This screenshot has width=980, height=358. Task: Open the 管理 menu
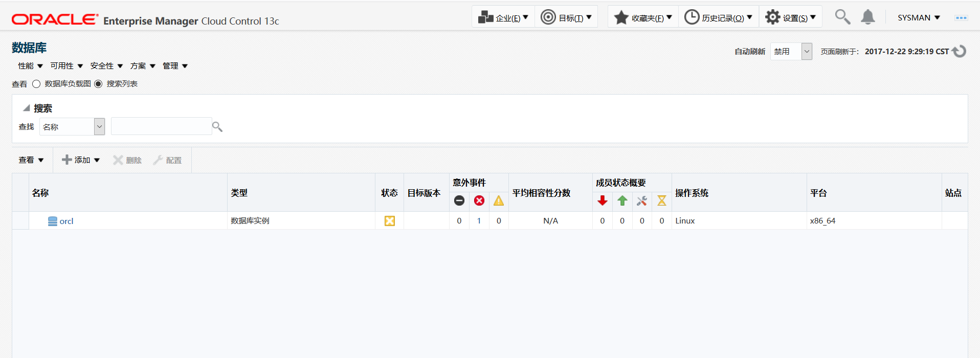175,66
